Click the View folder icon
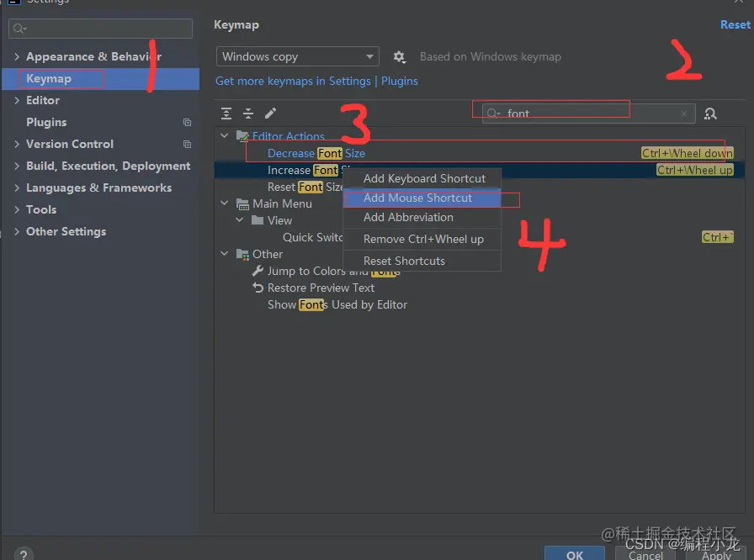Image resolution: width=754 pixels, height=560 pixels. click(258, 220)
